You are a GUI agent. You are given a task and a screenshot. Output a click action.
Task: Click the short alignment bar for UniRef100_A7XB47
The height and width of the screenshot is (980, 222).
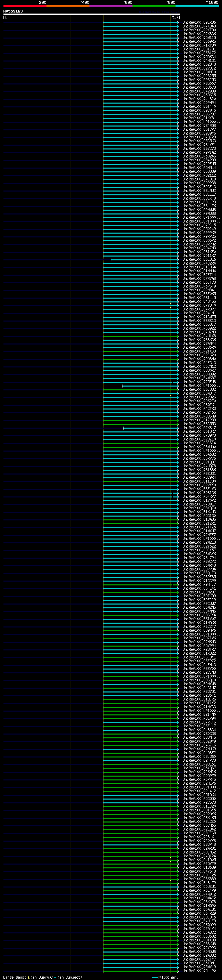pos(151,428)
